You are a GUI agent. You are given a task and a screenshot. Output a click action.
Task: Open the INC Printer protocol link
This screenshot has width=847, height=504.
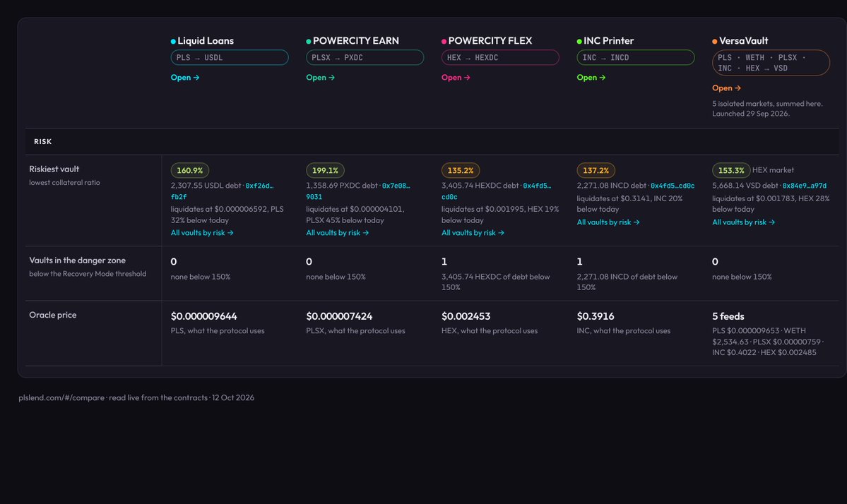tap(591, 77)
